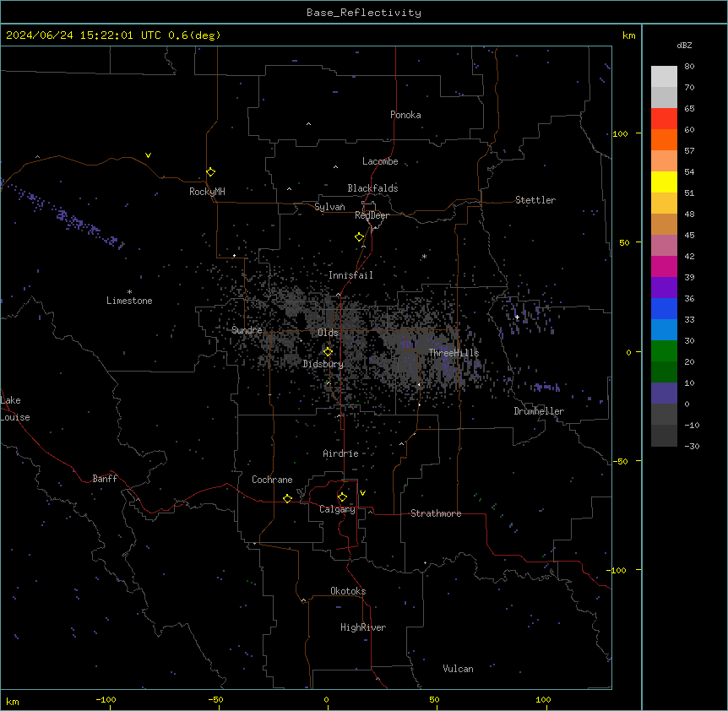Image resolution: width=728 pixels, height=711 pixels.
Task: Select the yellow diamond marker between Olds and Didsbury
Action: tap(328, 352)
